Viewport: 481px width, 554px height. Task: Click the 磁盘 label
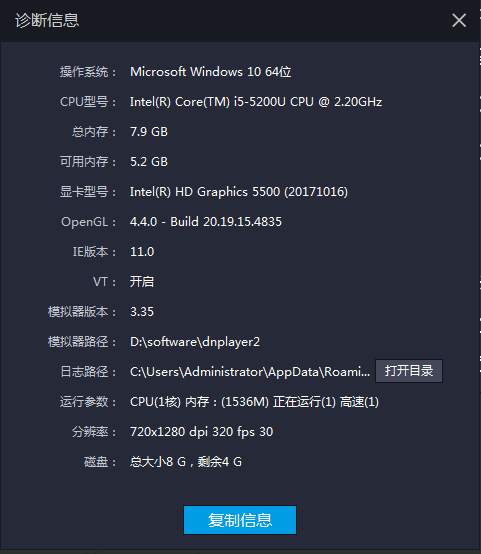click(x=100, y=462)
